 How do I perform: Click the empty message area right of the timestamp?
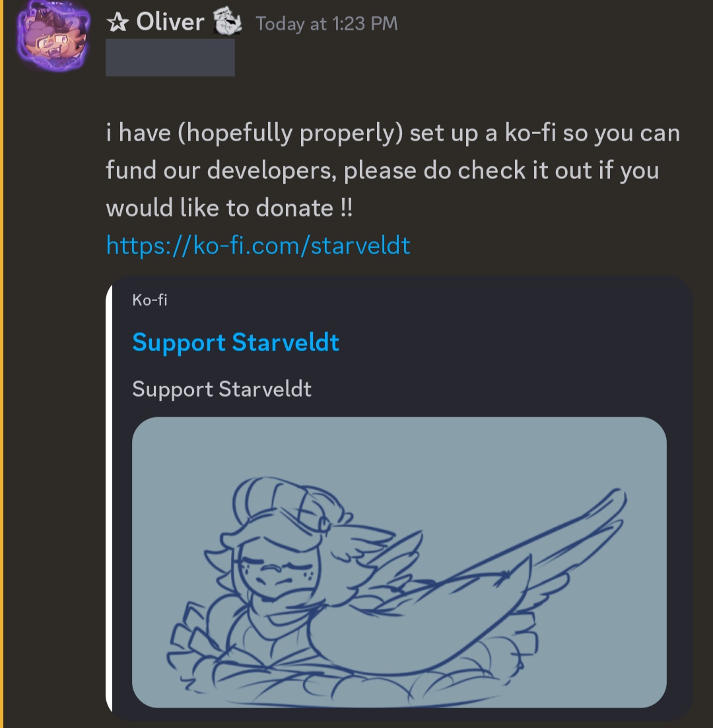click(553, 24)
